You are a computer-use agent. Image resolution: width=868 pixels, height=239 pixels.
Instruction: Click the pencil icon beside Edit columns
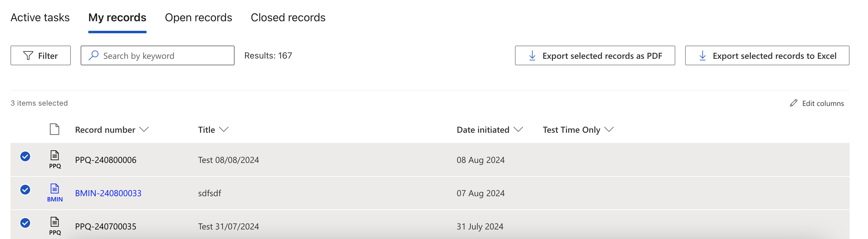(794, 103)
